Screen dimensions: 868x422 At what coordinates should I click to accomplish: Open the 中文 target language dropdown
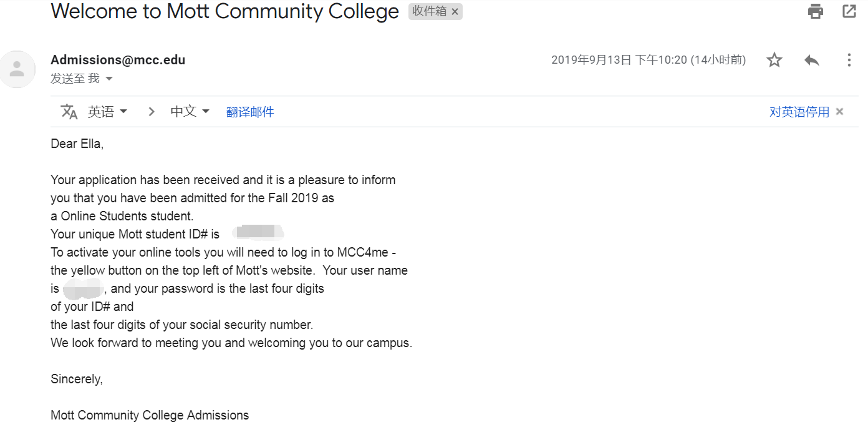pos(190,112)
